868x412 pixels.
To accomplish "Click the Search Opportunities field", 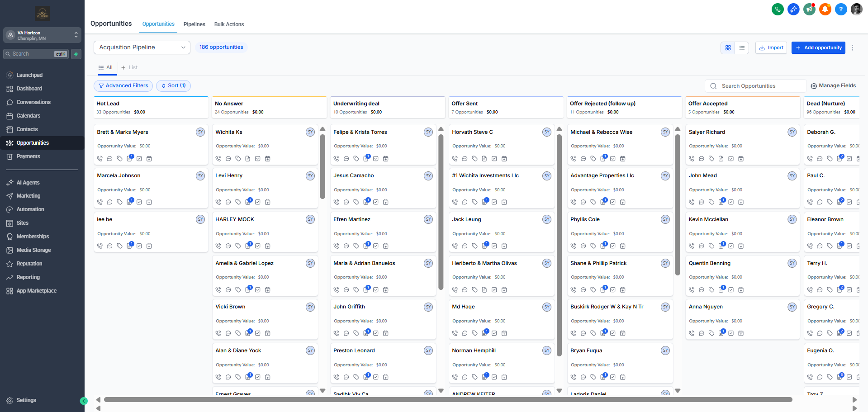I will (x=760, y=86).
